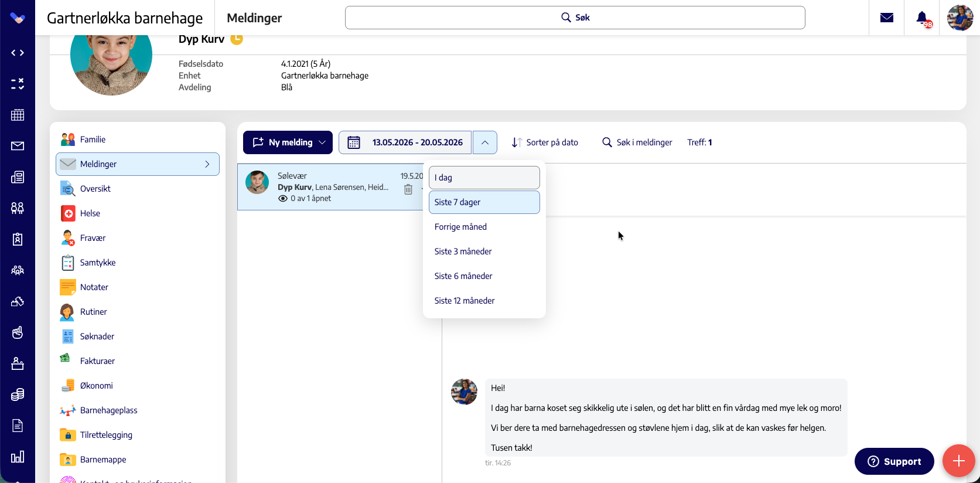980x483 pixels.
Task: Open Helse in the child menu
Action: (x=138, y=213)
